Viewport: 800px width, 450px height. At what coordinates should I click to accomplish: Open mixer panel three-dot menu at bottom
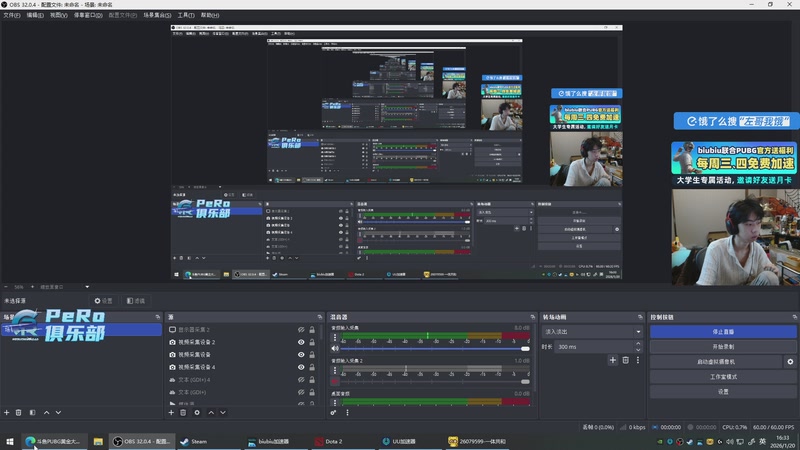point(347,412)
